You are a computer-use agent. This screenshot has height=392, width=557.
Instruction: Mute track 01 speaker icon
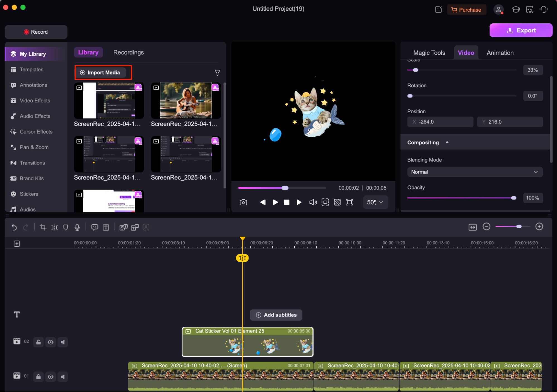pyautogui.click(x=63, y=376)
